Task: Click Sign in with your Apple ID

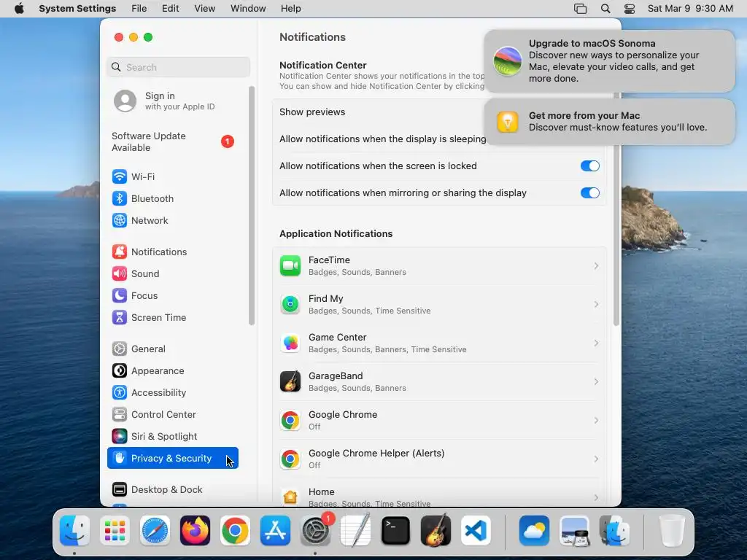Action: [172, 101]
